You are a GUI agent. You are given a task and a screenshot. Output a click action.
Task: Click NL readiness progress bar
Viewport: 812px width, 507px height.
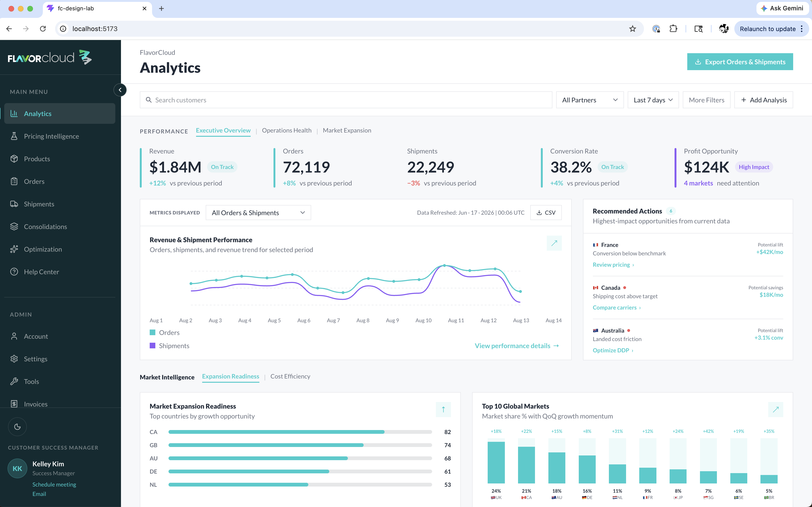coord(300,485)
